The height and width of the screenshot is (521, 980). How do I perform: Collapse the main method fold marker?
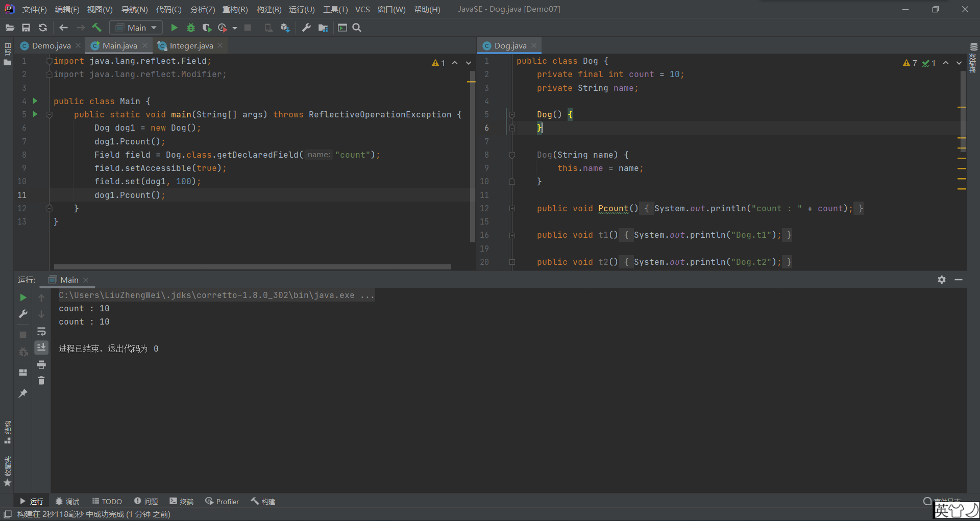tap(50, 114)
